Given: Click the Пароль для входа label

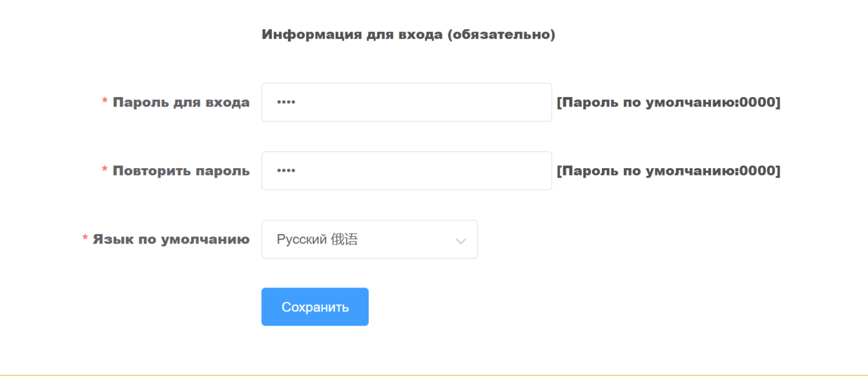Looking at the screenshot, I should tap(181, 102).
